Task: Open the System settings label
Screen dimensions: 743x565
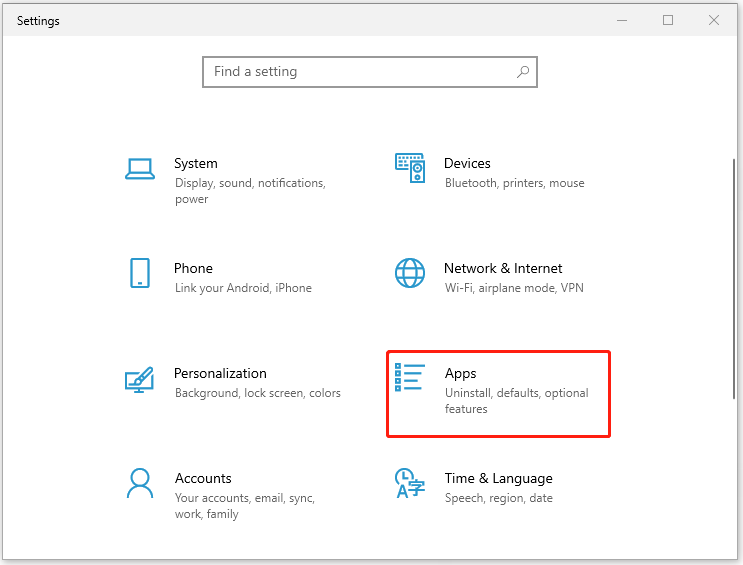Action: 195,163
